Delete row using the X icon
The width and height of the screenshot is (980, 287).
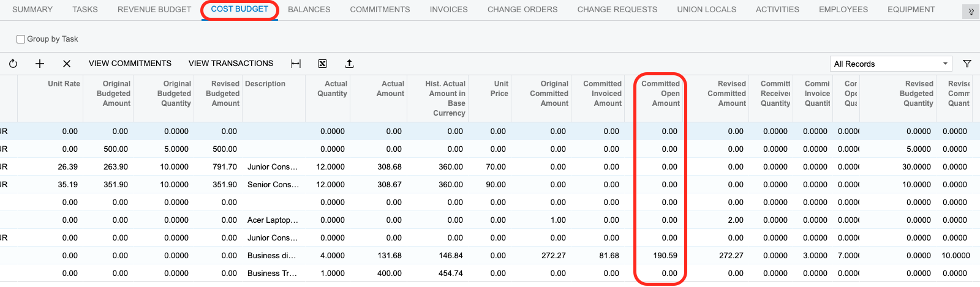(x=67, y=64)
